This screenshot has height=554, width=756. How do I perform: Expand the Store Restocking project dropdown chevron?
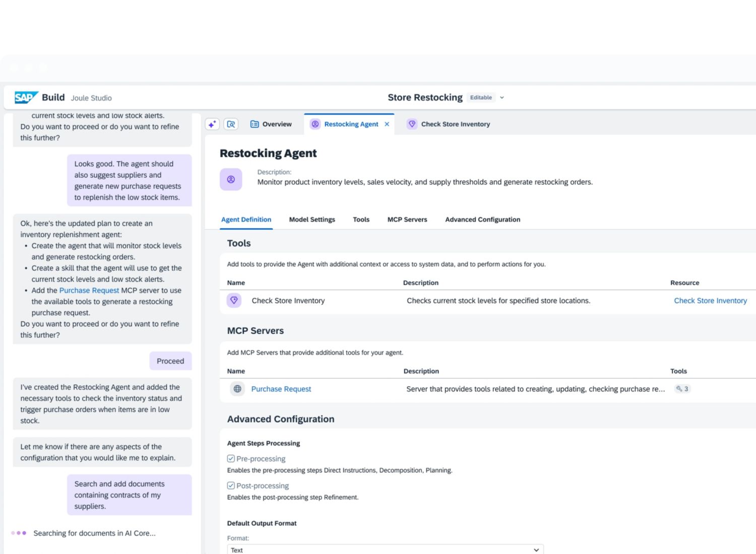point(502,98)
